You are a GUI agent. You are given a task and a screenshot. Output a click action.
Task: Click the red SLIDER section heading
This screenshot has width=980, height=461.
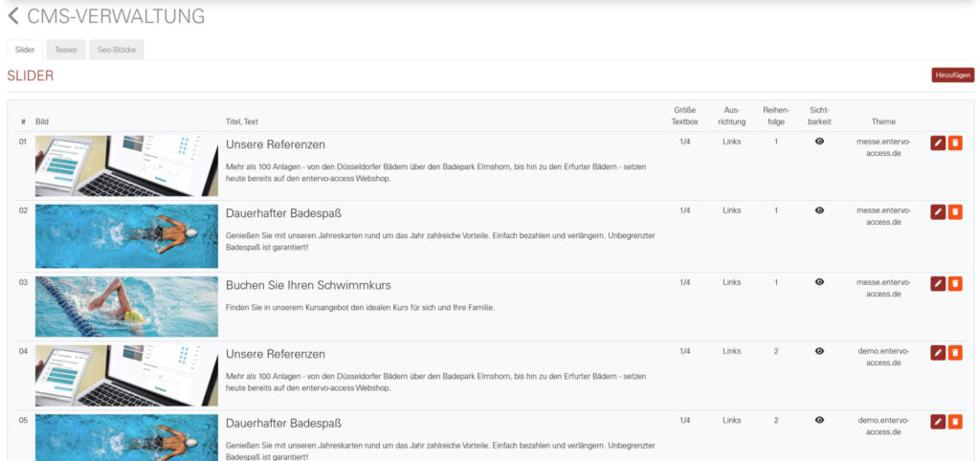(31, 76)
